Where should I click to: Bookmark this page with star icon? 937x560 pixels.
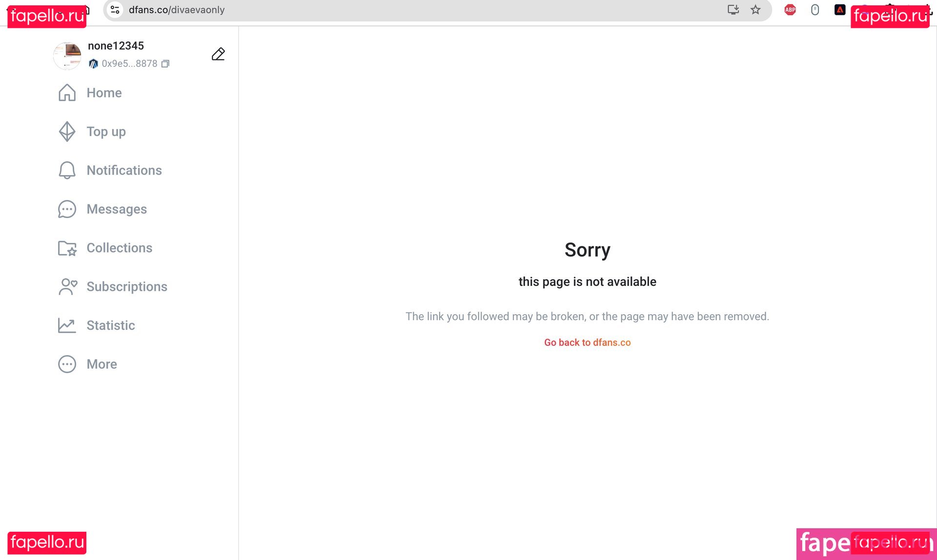755,10
